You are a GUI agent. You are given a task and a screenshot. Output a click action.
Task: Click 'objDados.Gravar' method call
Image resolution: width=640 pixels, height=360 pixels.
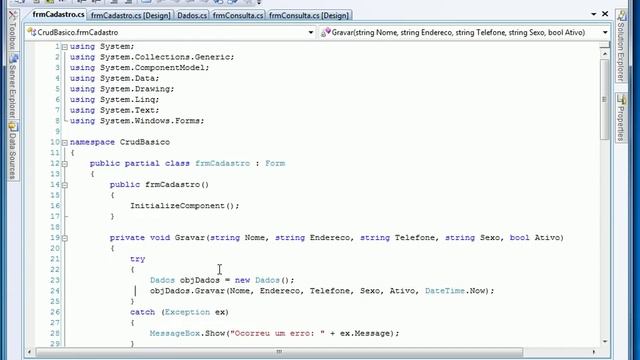coord(187,291)
